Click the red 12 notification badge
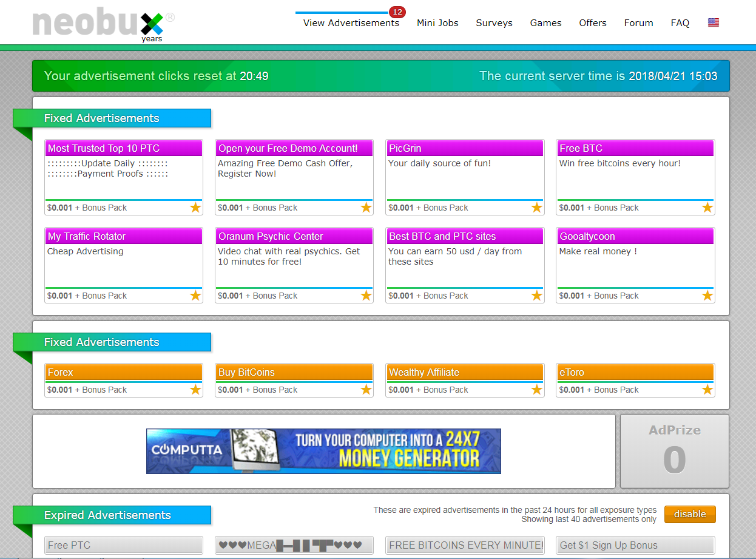This screenshot has width=756, height=559. tap(397, 12)
